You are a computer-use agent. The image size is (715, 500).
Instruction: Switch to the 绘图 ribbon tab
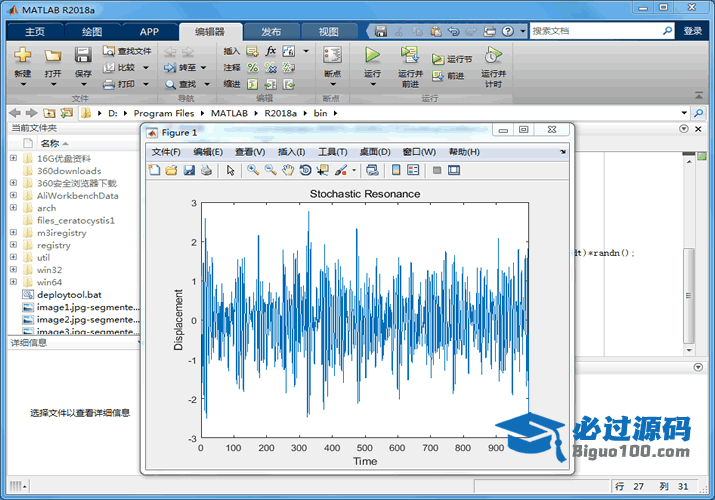(91, 31)
